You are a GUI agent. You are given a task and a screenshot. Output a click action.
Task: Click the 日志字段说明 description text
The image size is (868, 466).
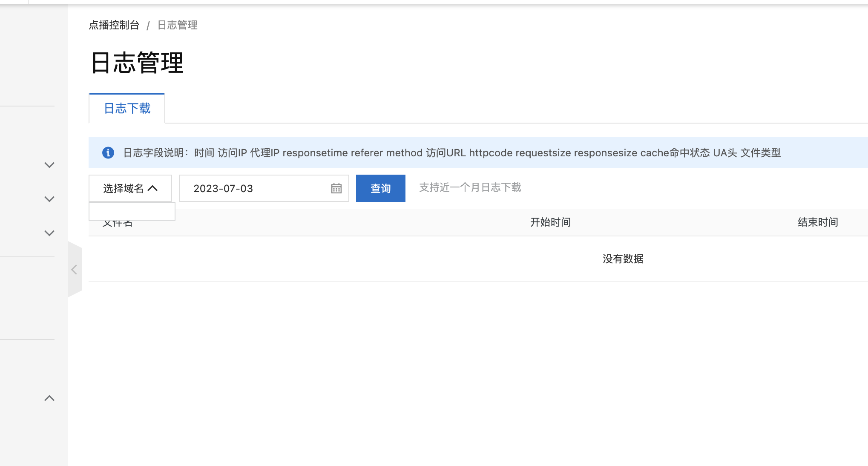452,152
